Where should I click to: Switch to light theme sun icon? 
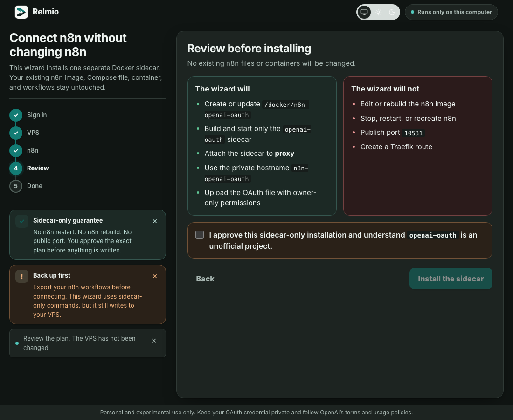coord(378,12)
